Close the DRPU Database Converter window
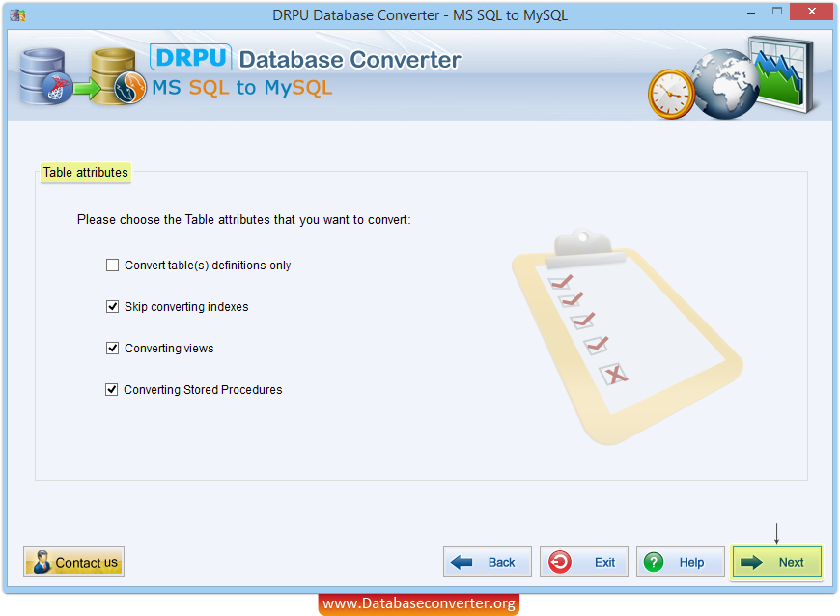This screenshot has width=840, height=616. (812, 12)
